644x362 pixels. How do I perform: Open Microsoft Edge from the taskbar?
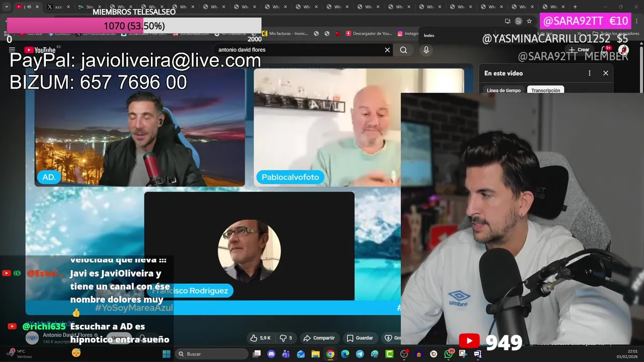pyautogui.click(x=345, y=354)
